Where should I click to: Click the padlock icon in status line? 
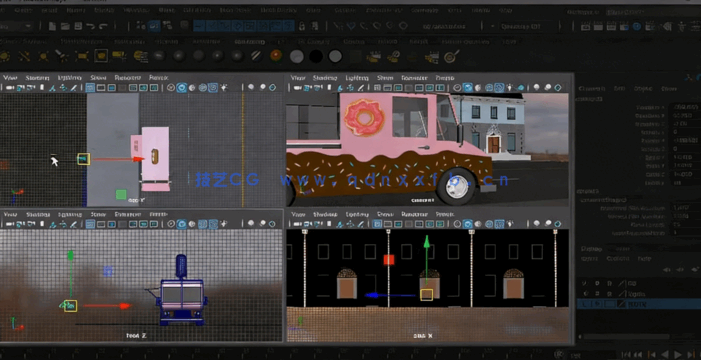coord(302,26)
